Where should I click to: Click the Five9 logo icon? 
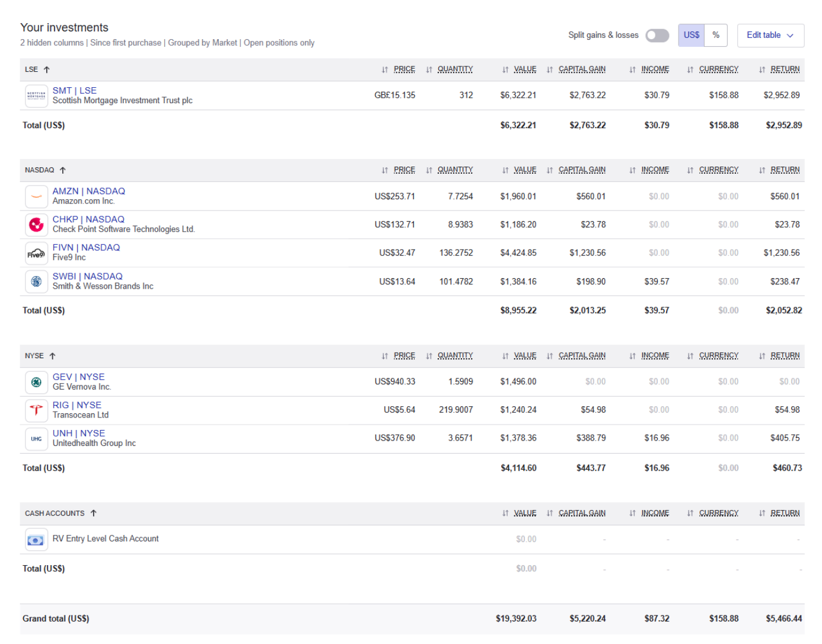[x=36, y=253]
